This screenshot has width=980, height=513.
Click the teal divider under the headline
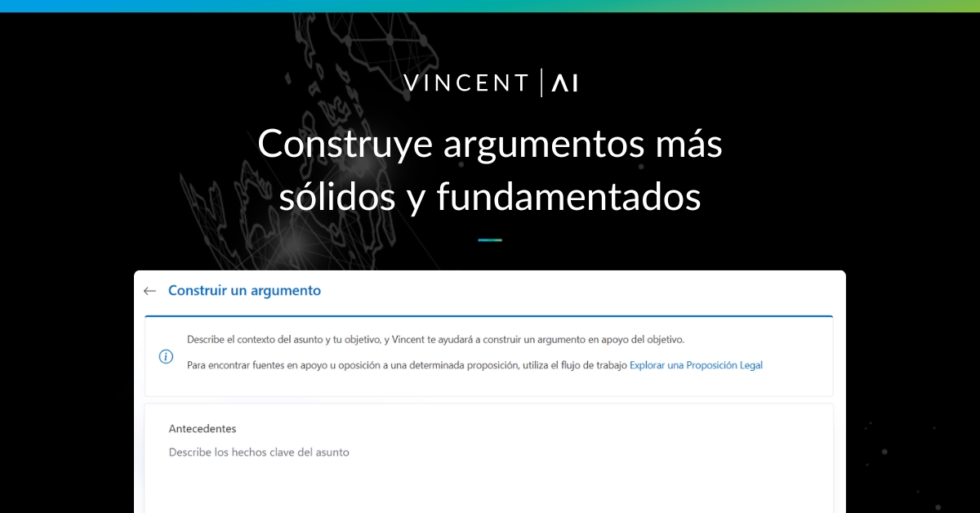click(489, 239)
